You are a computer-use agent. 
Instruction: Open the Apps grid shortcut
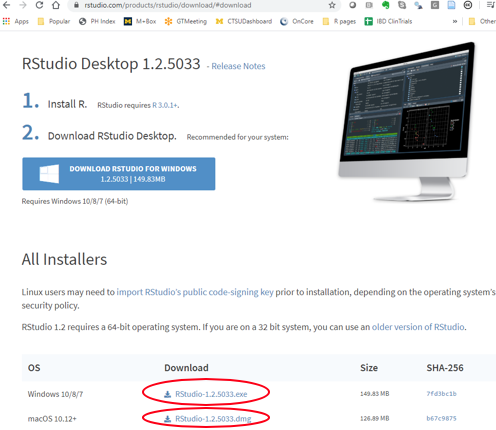tap(16, 21)
